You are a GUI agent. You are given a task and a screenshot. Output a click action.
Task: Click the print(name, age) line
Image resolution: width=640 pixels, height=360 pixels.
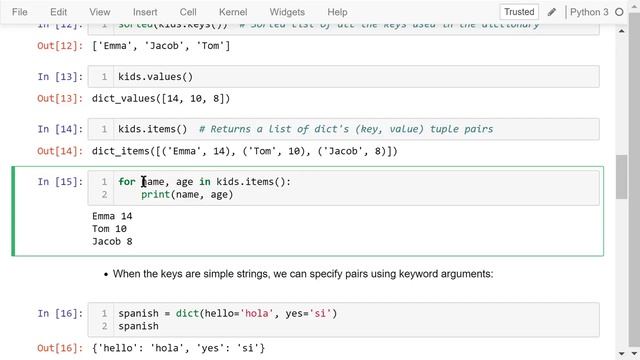(x=187, y=194)
